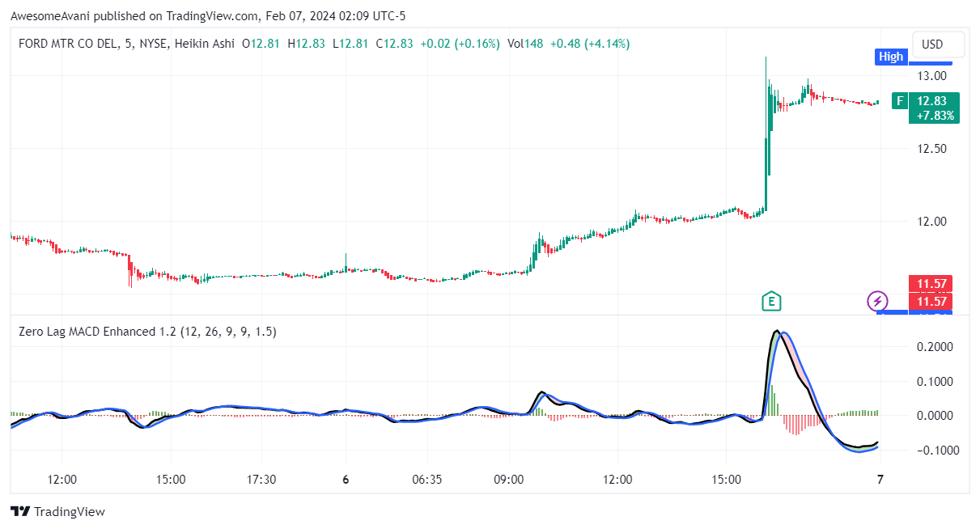This screenshot has width=980, height=529.
Task: Click the lower red 11.57 price label
Action: (931, 301)
